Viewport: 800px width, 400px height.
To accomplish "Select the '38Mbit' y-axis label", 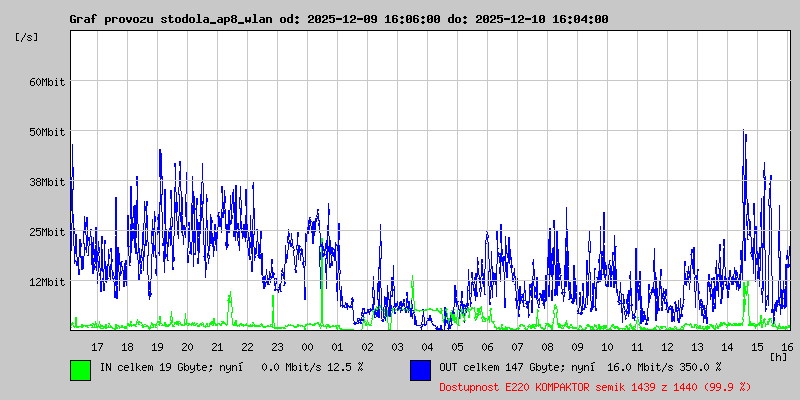I will 47,182.
